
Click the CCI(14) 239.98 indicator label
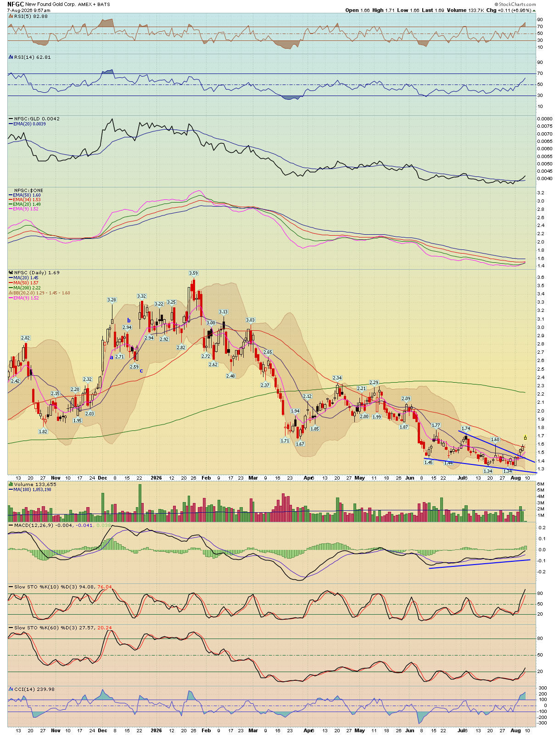coord(34,689)
